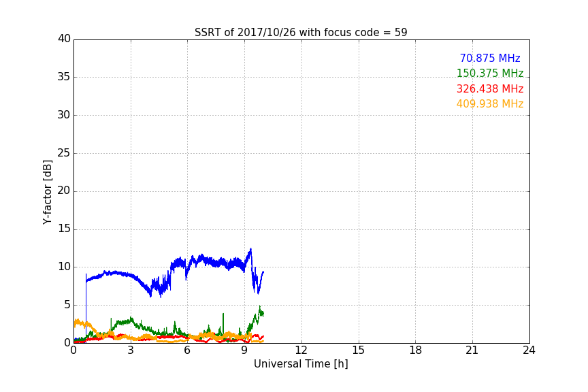
Task: Select the 70.875 MHz legend label
Action: (490, 58)
